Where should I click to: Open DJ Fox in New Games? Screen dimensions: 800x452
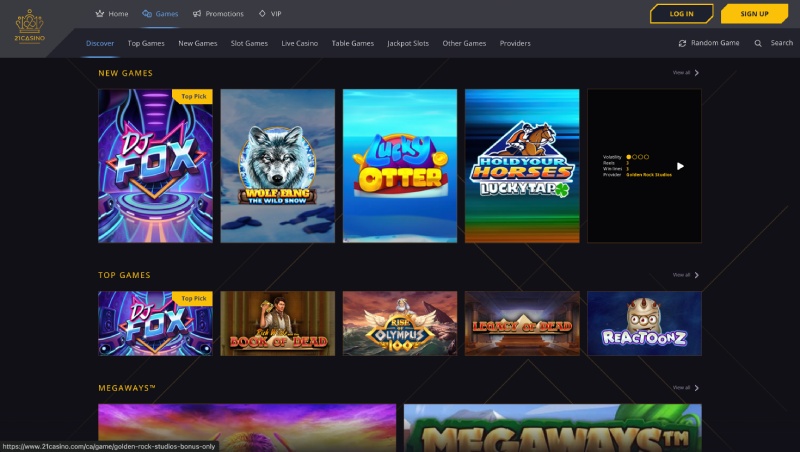click(x=155, y=166)
